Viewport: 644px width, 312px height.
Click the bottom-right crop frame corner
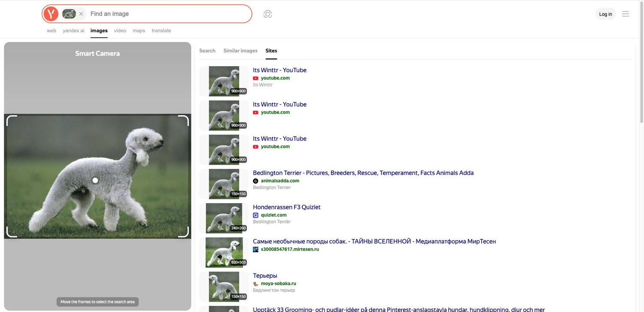tap(184, 232)
